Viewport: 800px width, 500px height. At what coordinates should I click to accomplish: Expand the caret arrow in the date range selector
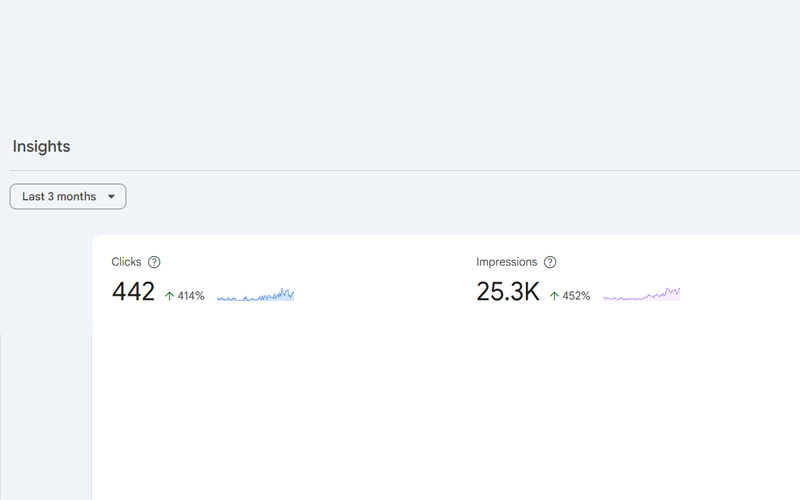(x=111, y=196)
